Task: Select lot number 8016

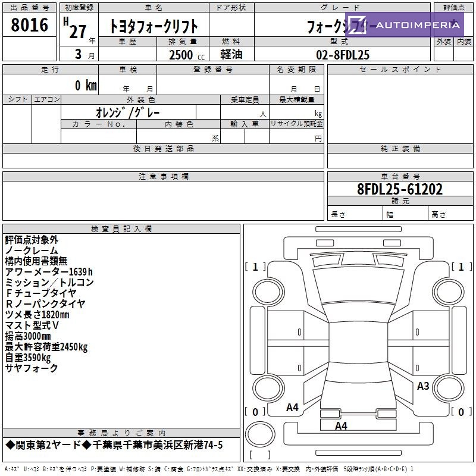Action: coord(29,25)
